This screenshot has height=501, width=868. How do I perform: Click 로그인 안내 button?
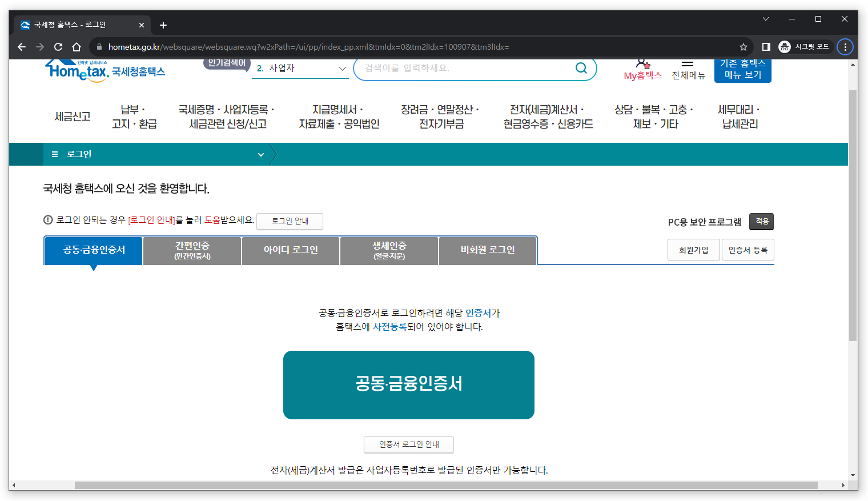tap(290, 221)
